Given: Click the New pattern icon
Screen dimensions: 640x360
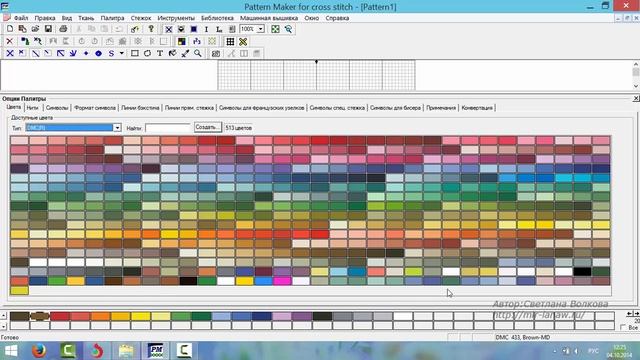Looking at the screenshot, I should tap(10, 29).
